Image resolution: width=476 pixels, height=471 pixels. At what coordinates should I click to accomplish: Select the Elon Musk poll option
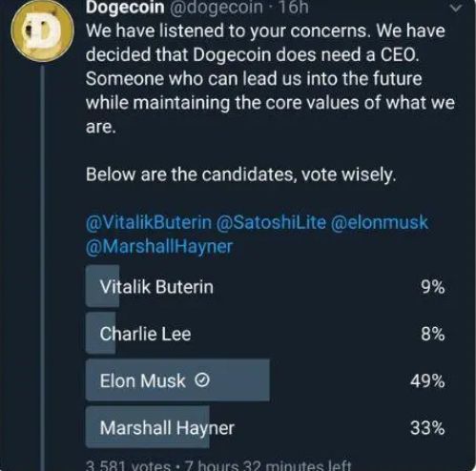pos(265,380)
